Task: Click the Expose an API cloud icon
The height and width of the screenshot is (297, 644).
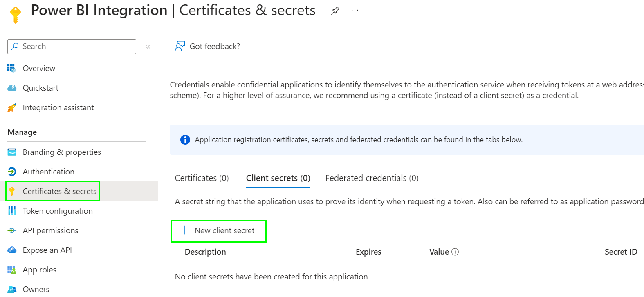Action: (x=12, y=250)
